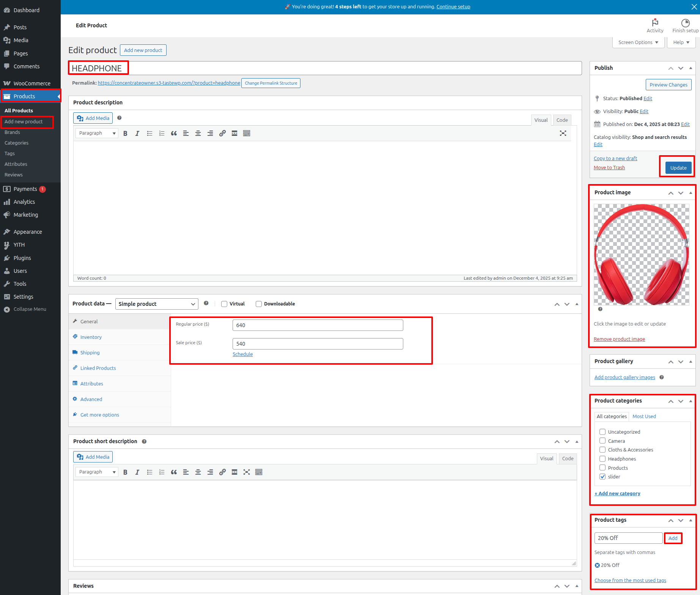Open Paragraph format dropdown in product description
The image size is (700, 595).
(x=97, y=133)
